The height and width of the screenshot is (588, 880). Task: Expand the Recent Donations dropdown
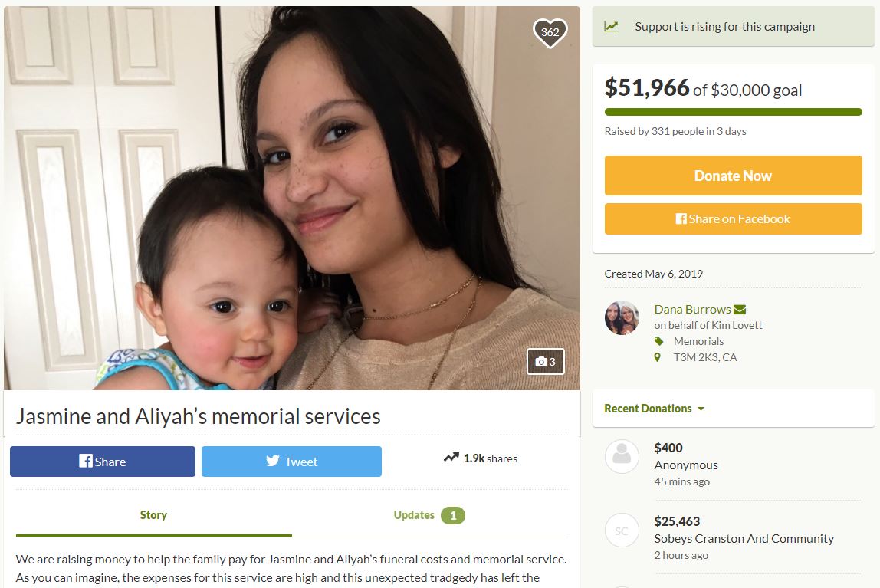pos(654,409)
